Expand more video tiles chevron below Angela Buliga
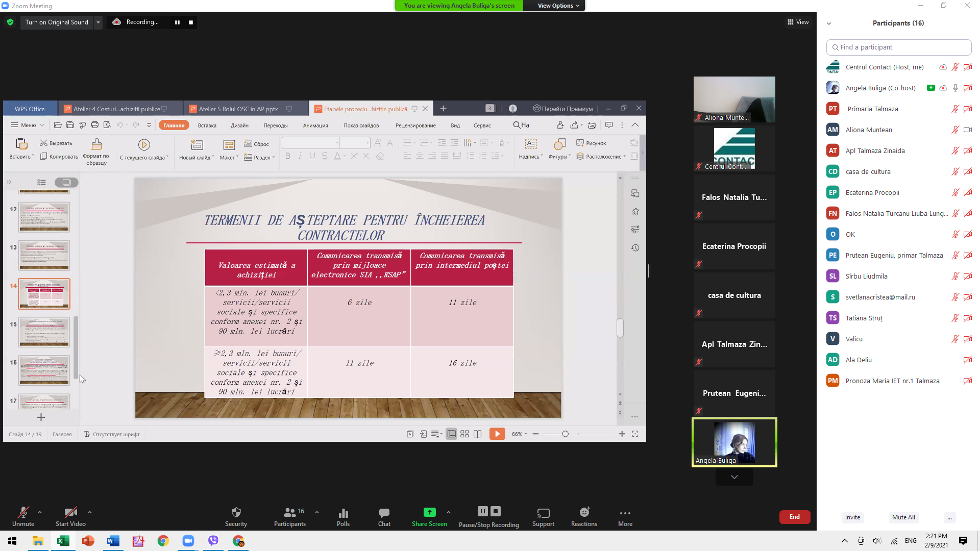Image resolution: width=980 pixels, height=551 pixels. coord(734,477)
